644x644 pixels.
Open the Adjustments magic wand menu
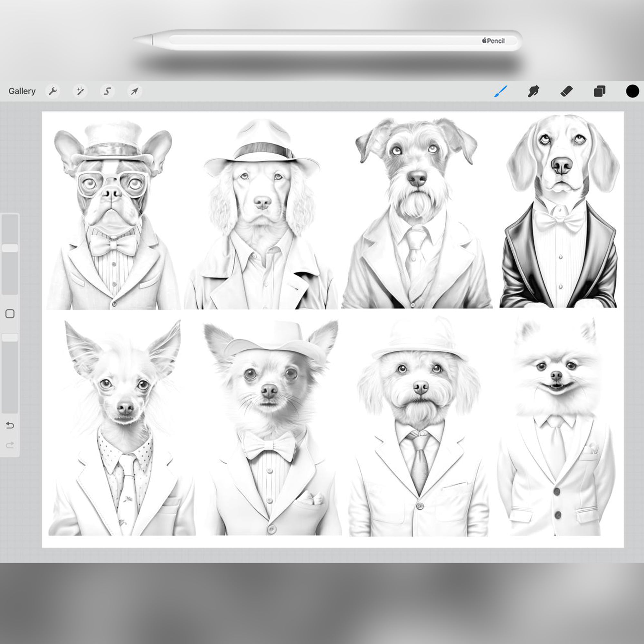[x=80, y=91]
